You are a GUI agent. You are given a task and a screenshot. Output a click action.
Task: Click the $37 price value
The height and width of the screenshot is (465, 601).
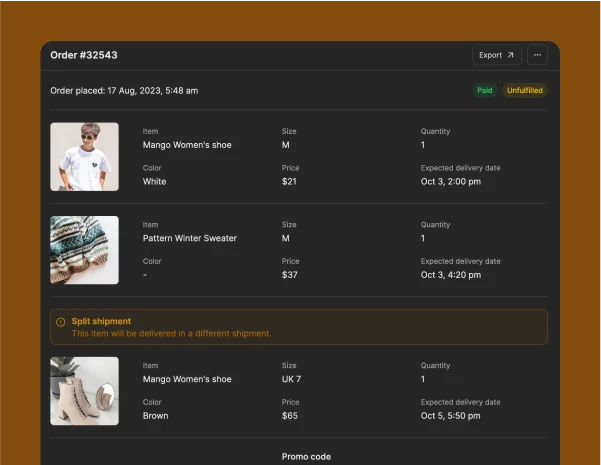click(289, 275)
